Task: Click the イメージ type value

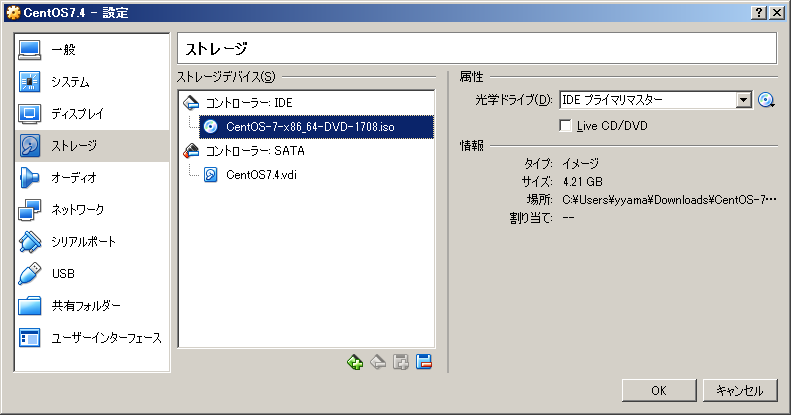Action: (x=581, y=163)
